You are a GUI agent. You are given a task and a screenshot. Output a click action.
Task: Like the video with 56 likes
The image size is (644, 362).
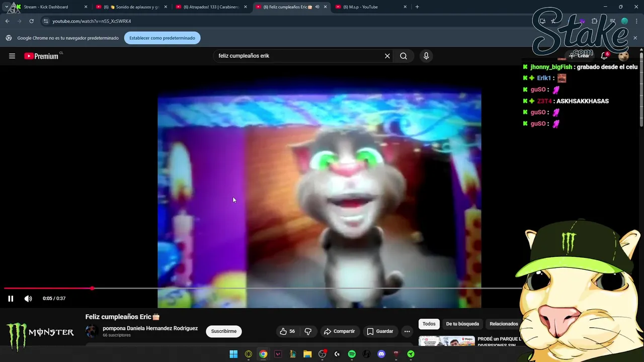tap(287, 331)
